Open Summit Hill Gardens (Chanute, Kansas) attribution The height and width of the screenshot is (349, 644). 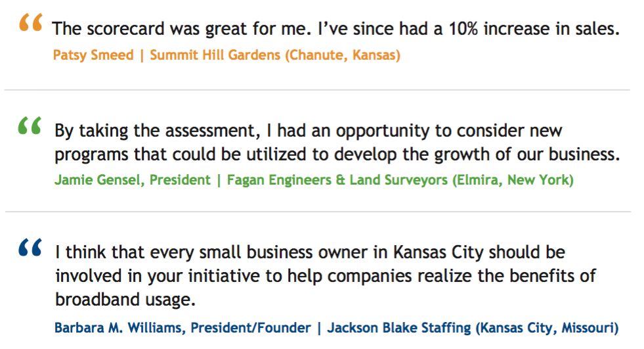click(x=275, y=55)
